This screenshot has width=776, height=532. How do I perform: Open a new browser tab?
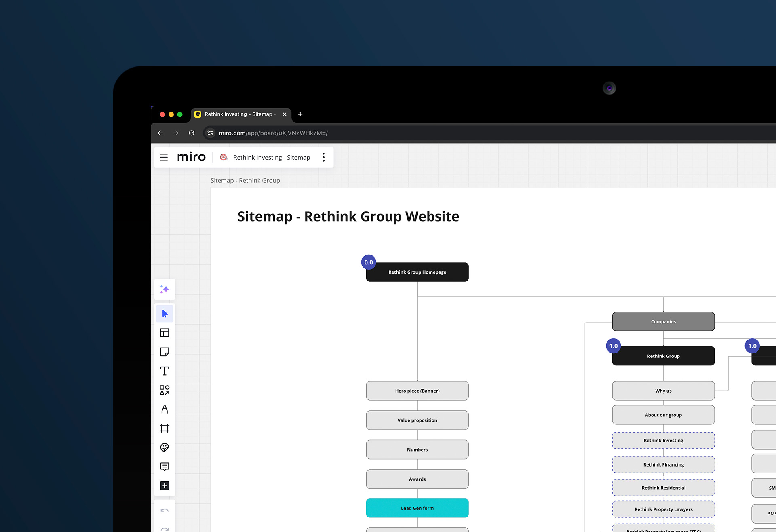coord(300,114)
